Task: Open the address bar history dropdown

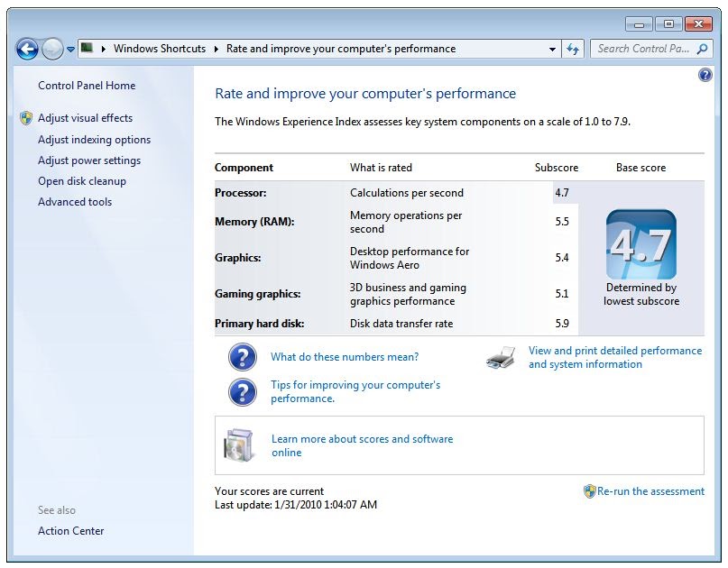Action: tap(552, 49)
